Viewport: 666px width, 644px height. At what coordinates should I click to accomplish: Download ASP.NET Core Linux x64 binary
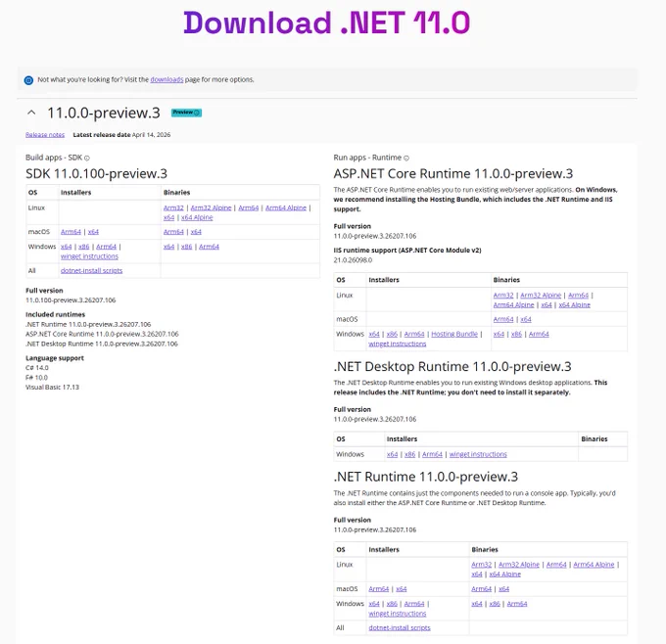[547, 304]
